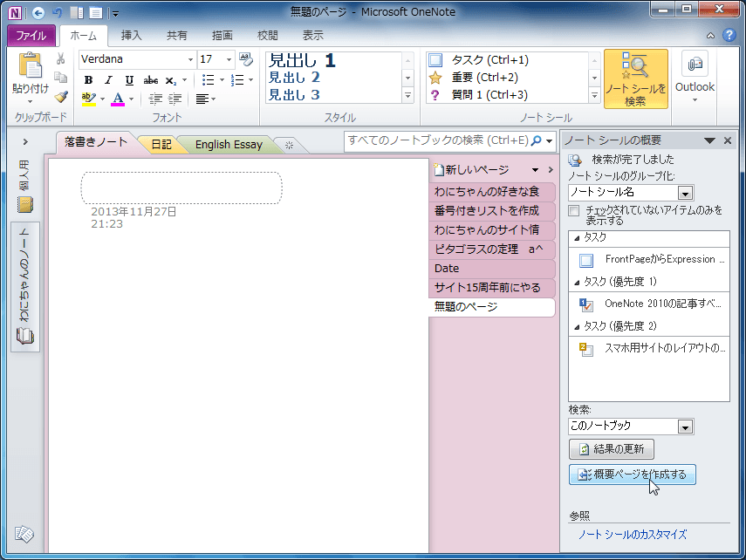This screenshot has width=746, height=560.
Task: Click the Undo icon in title bar
Action: pos(58,13)
